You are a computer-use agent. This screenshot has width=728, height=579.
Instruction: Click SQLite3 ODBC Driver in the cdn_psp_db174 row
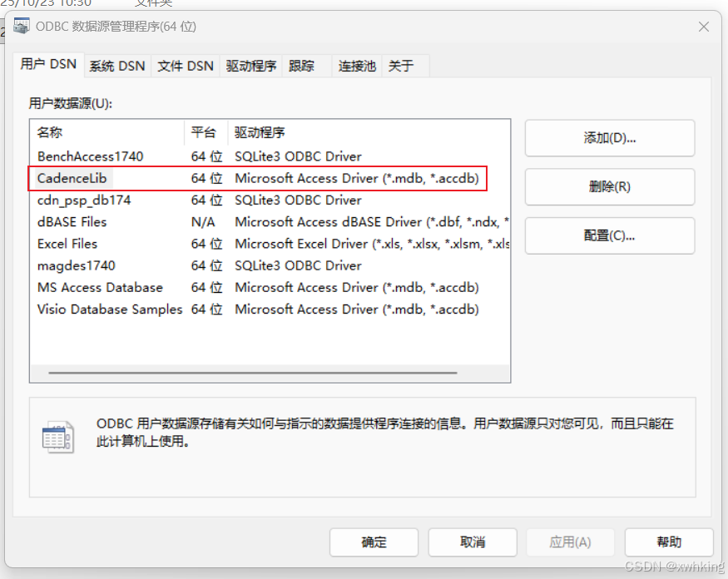[298, 200]
